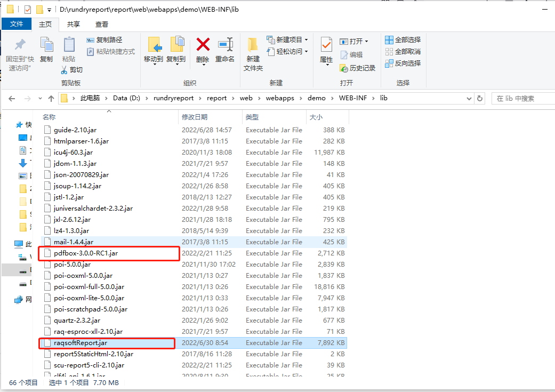555x392 pixels.
Task: Click rundryreport breadcrumb
Action: [x=173, y=98]
